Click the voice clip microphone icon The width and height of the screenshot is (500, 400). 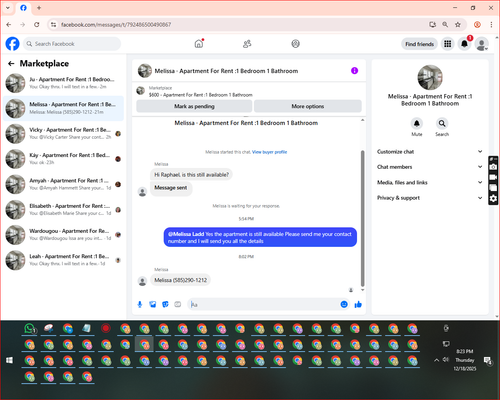pos(140,304)
